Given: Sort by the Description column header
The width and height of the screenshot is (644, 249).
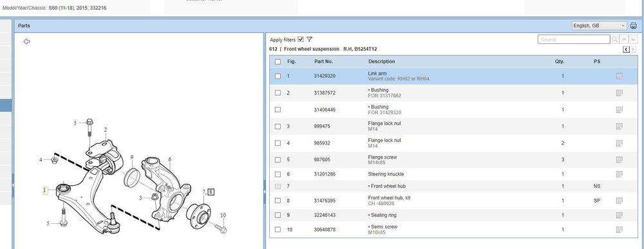Looking at the screenshot, I should click(x=381, y=61).
